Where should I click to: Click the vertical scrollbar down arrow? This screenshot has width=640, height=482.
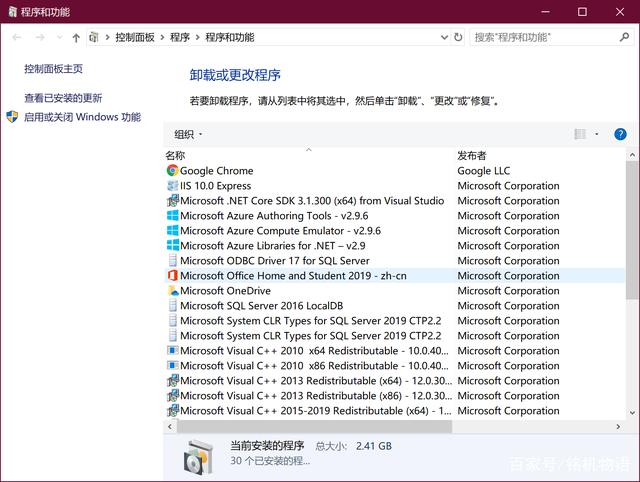coord(632,413)
